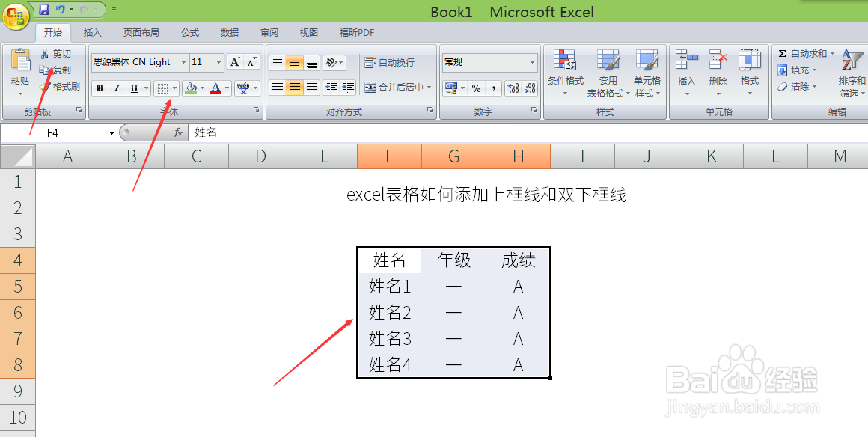Undo the last action
The height and width of the screenshot is (437, 868).
tap(61, 10)
